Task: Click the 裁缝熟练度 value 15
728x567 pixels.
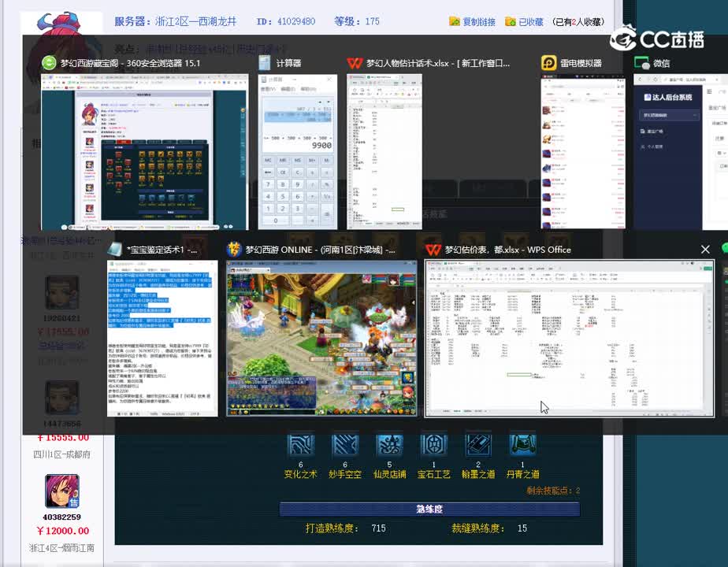Action: (522, 528)
